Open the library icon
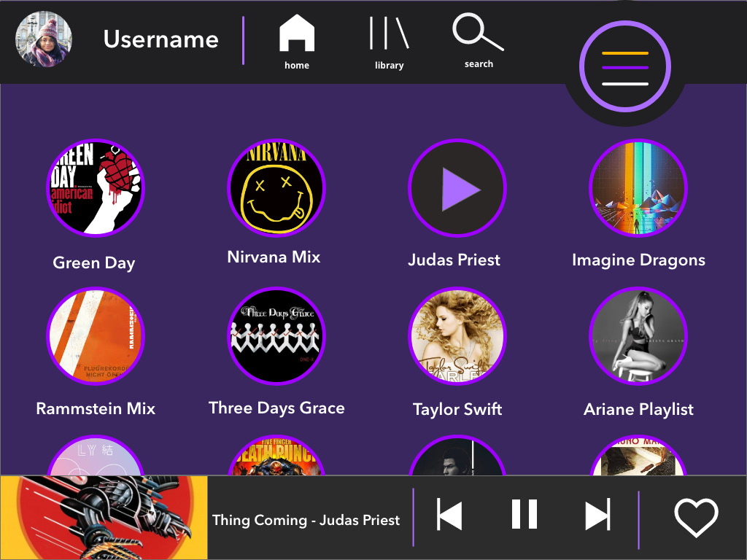 click(390, 33)
